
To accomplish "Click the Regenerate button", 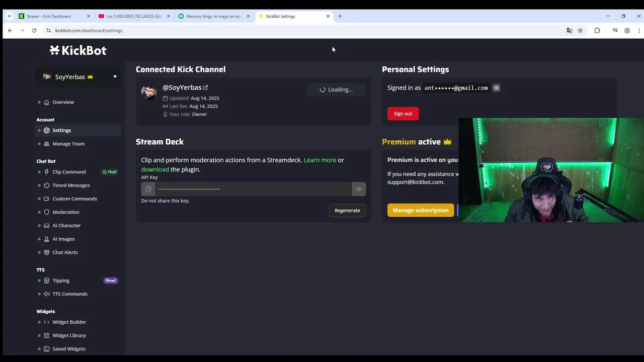I will point(347,211).
